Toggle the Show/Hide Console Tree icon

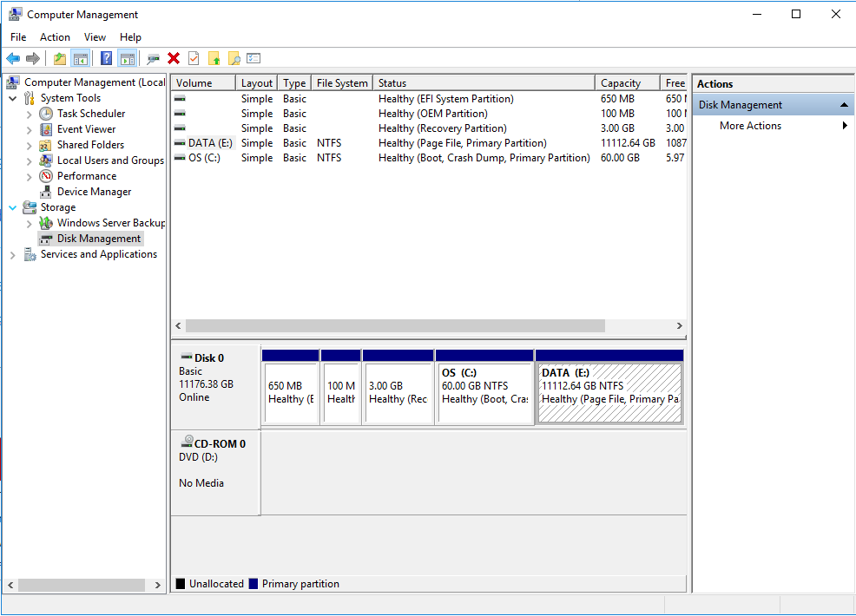click(x=80, y=58)
